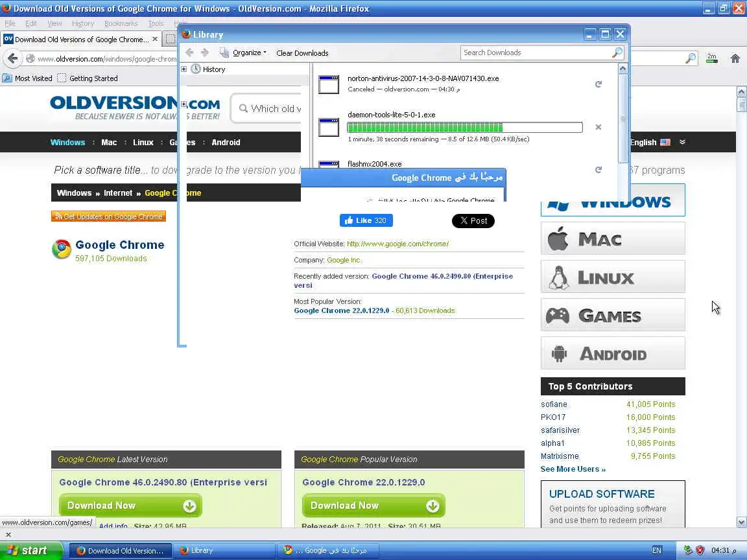This screenshot has height=560, width=747.
Task: Click daemon-tools-lite download progress bar
Action: coord(464,127)
